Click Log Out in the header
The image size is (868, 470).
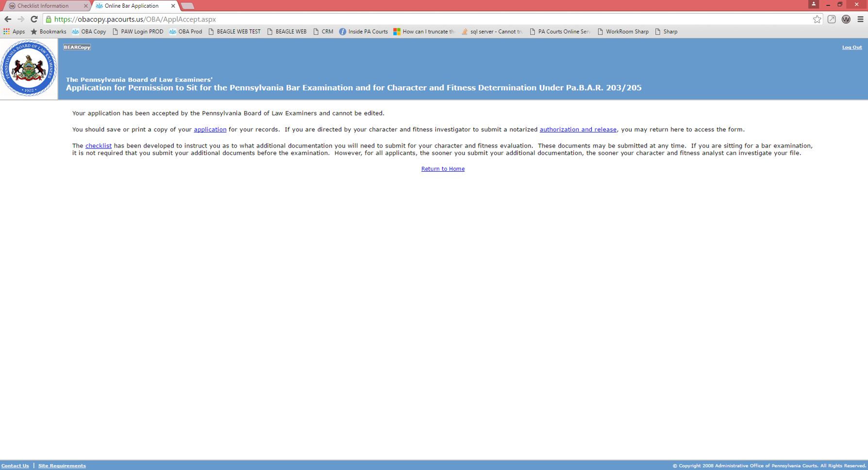point(851,47)
